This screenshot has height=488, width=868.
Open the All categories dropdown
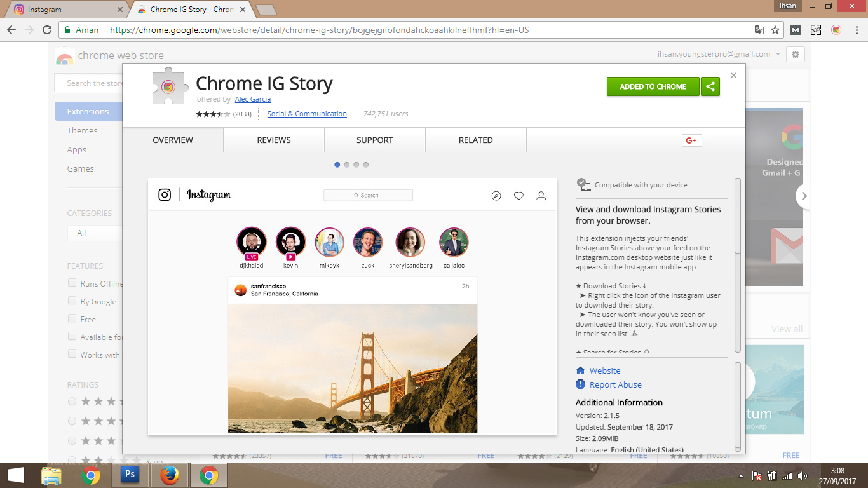[94, 233]
